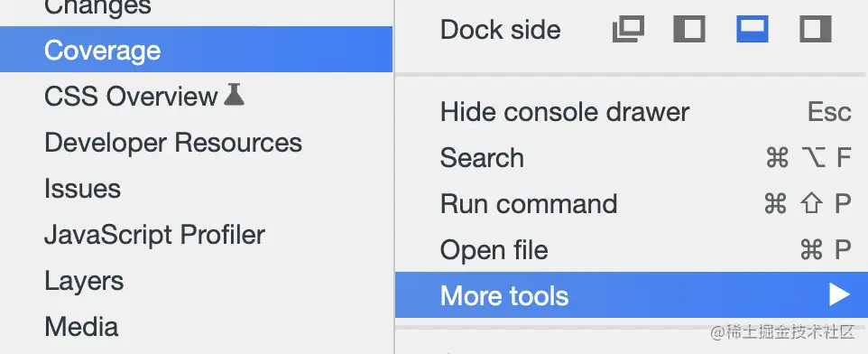868x354 pixels.
Task: Open the highlighted Coverage tool
Action: 196,50
